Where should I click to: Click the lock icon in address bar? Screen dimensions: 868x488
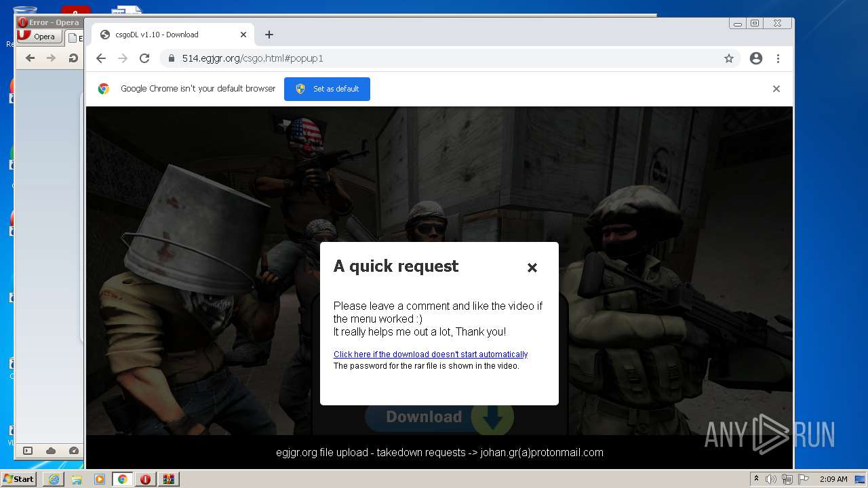171,58
